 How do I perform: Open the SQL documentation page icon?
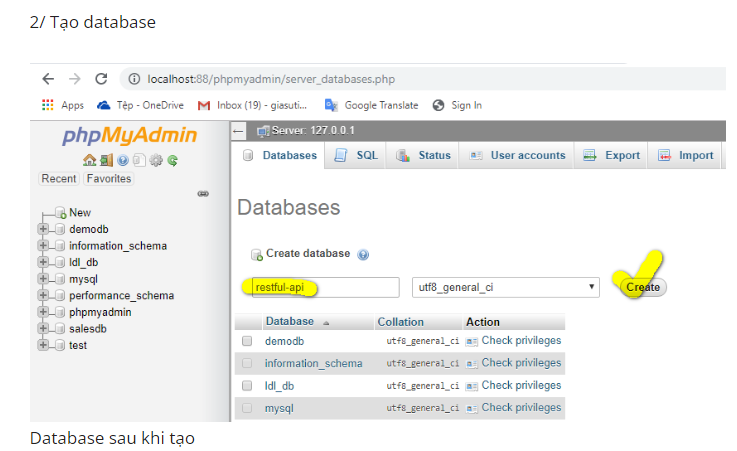[x=139, y=161]
